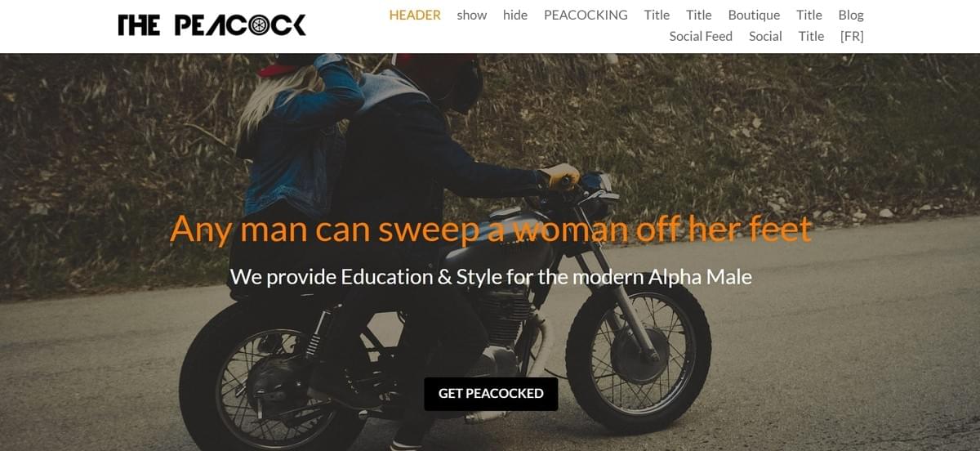Open the Title link between Boutique and Blog
The image size is (980, 451).
809,15
